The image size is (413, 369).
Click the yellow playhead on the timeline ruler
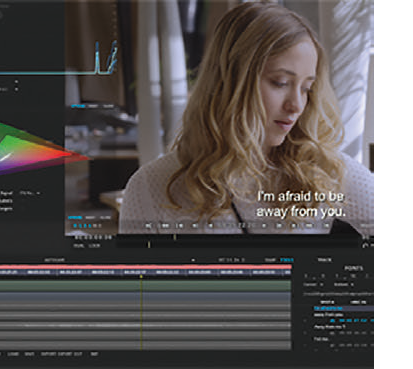141,277
